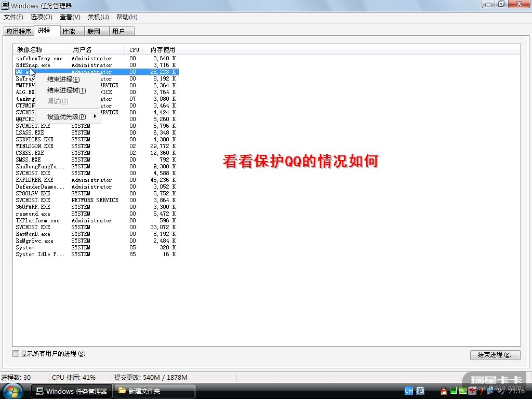Open the 关机(U) menu

point(98,17)
